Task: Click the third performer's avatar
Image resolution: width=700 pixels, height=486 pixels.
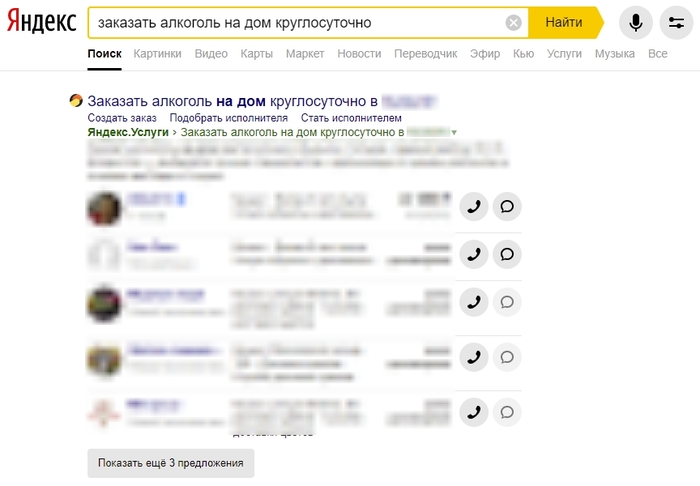Action: (104, 304)
